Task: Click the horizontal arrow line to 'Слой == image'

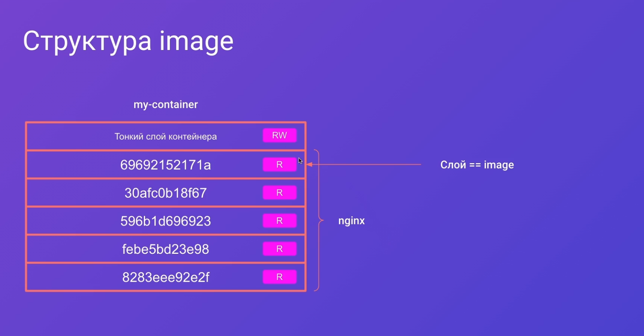Action: coord(364,164)
